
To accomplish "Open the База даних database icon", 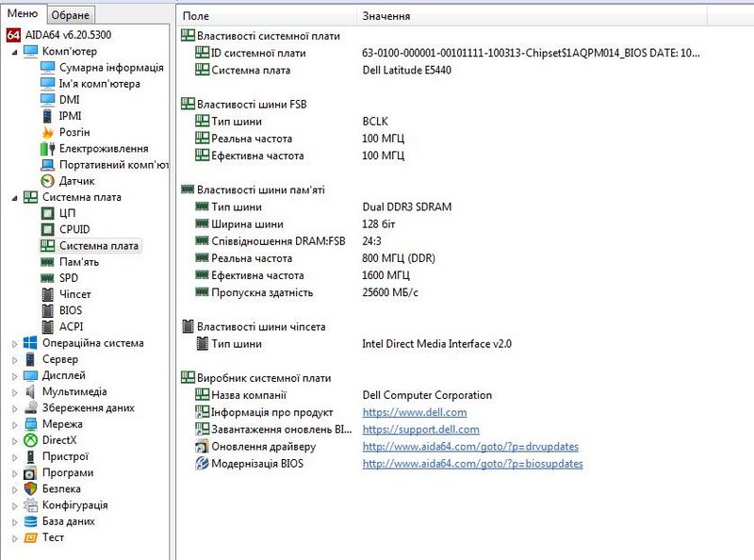I will click(x=30, y=521).
